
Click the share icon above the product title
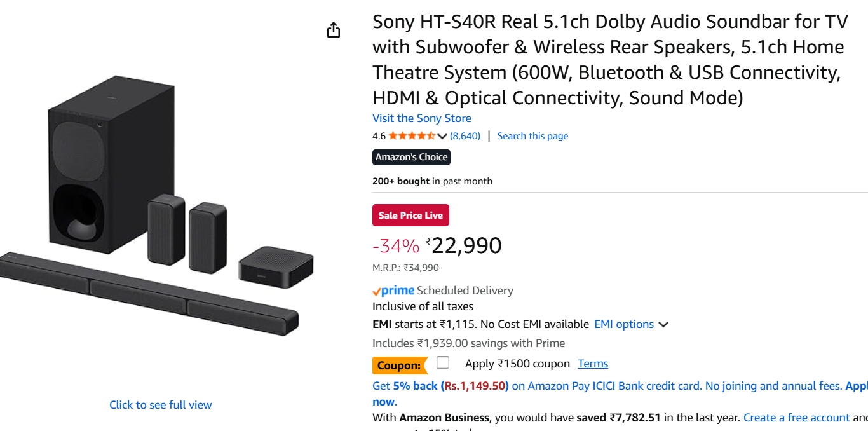point(334,29)
